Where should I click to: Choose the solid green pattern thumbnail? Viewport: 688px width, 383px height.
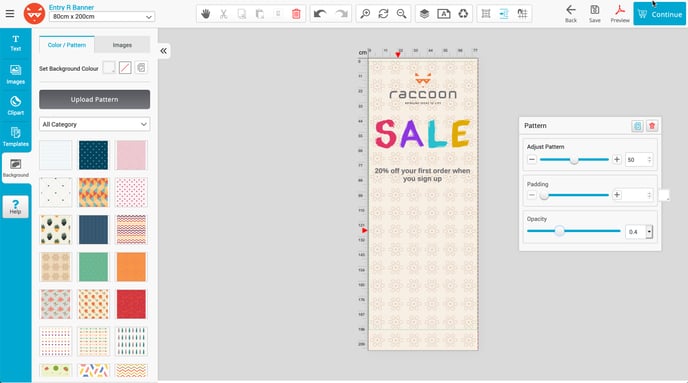coord(93,267)
